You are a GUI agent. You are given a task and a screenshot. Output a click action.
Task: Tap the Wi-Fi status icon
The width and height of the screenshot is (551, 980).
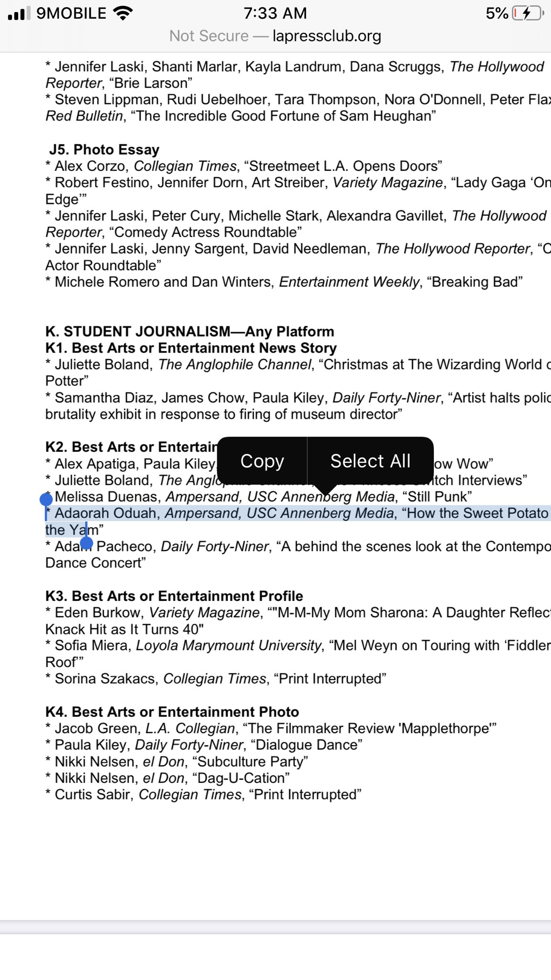tap(123, 13)
